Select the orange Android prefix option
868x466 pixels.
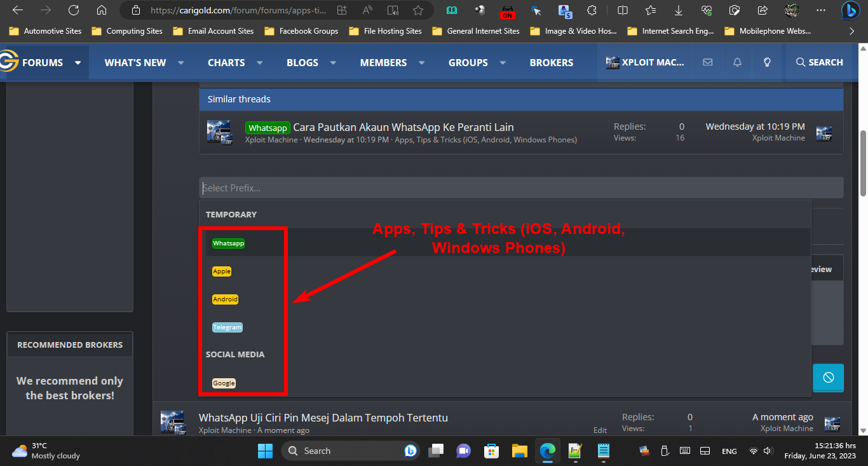click(x=226, y=299)
